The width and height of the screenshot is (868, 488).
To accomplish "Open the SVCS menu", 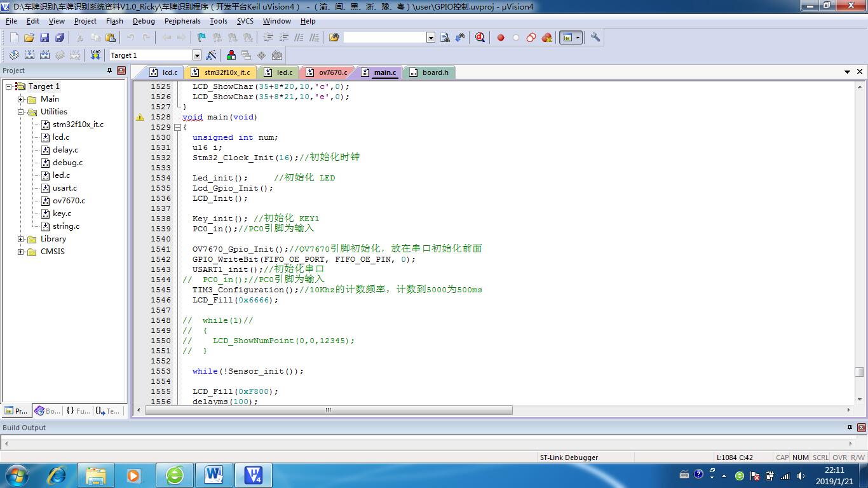I will tap(245, 21).
